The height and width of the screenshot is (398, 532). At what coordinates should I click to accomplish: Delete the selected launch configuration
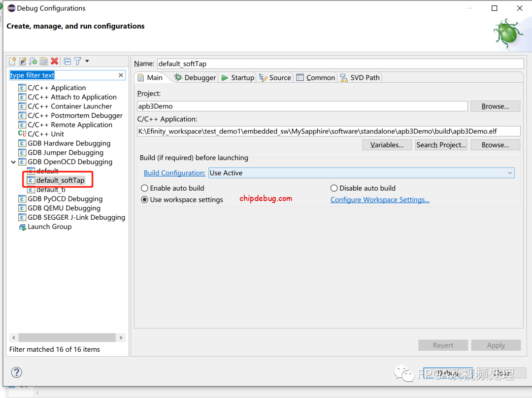[x=55, y=61]
